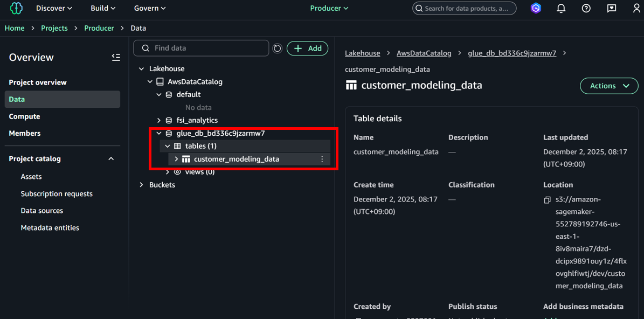Open the three-dot menu for customer_modeling_data
Image resolution: width=644 pixels, height=319 pixels.
(322, 159)
